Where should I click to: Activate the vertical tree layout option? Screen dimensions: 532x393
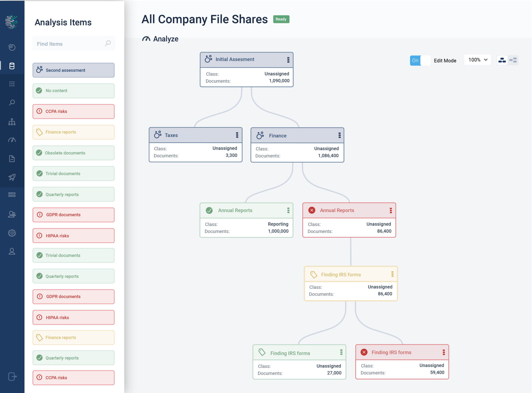click(502, 60)
